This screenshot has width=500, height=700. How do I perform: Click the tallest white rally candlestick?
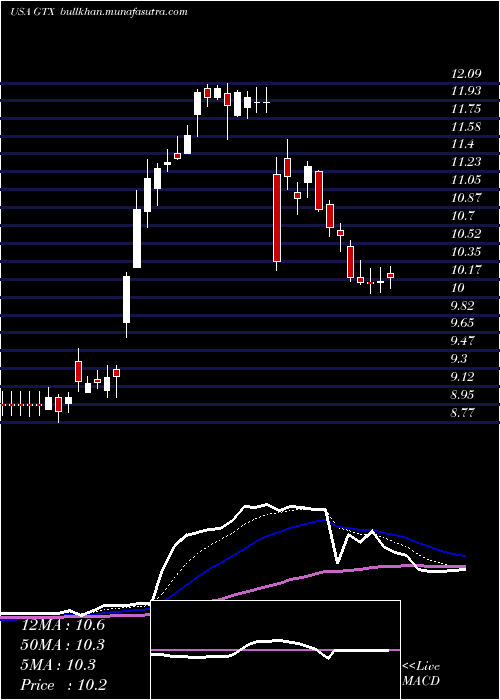[x=137, y=238]
